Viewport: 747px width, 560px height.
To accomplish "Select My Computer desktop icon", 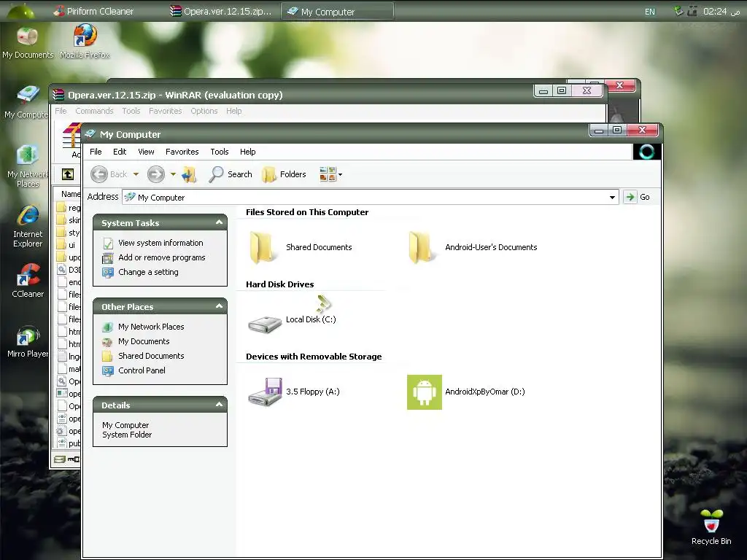I will 26,102.
